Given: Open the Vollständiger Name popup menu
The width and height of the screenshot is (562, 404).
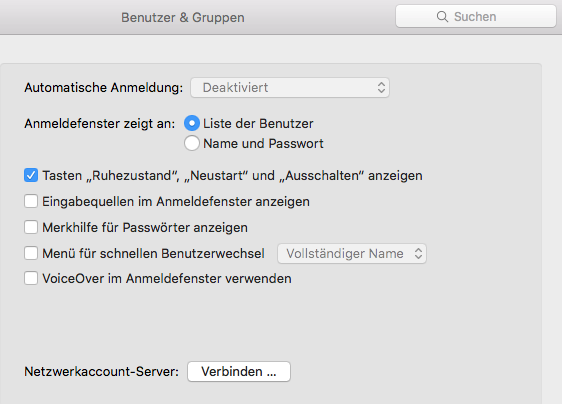Looking at the screenshot, I should pyautogui.click(x=352, y=253).
